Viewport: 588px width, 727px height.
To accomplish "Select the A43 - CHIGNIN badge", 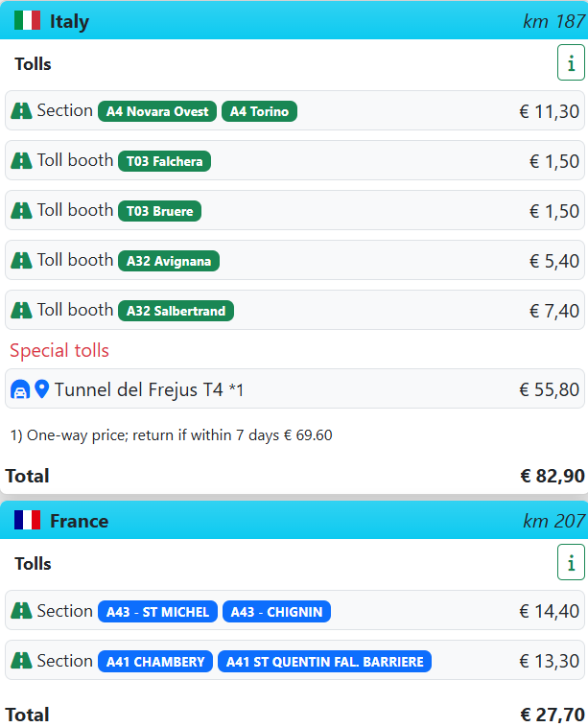I will pos(276,612).
